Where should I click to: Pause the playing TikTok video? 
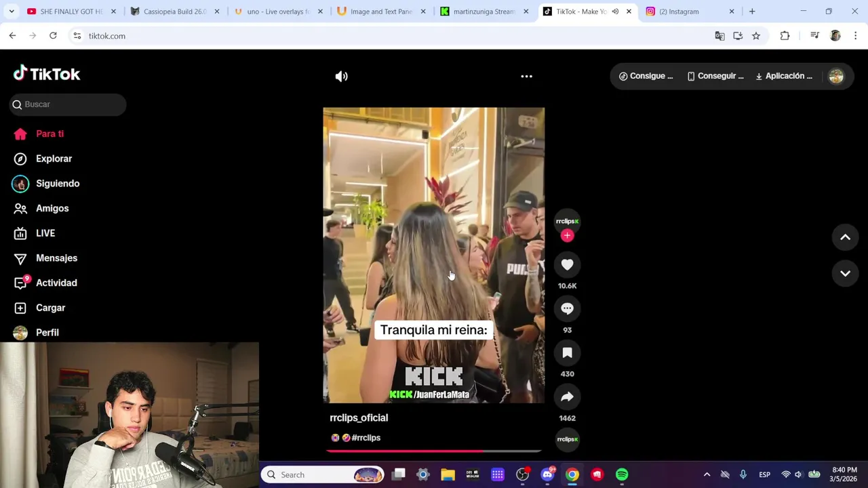click(433, 255)
